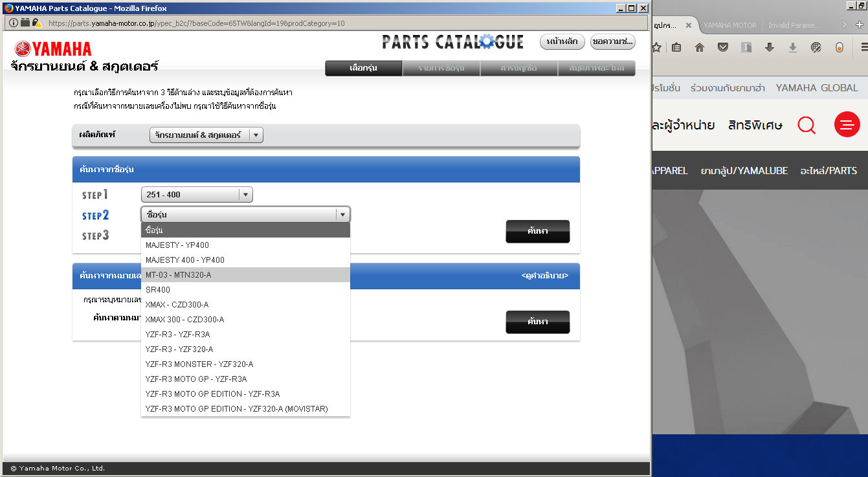Screen dimensions: 868x477
Task: Choose YZF-R3 MONSTER - YZF320-A
Action: (x=245, y=364)
